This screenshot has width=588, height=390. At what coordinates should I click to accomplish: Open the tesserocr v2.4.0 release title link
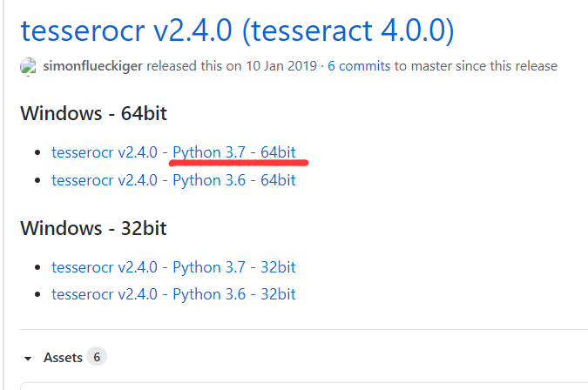click(237, 30)
